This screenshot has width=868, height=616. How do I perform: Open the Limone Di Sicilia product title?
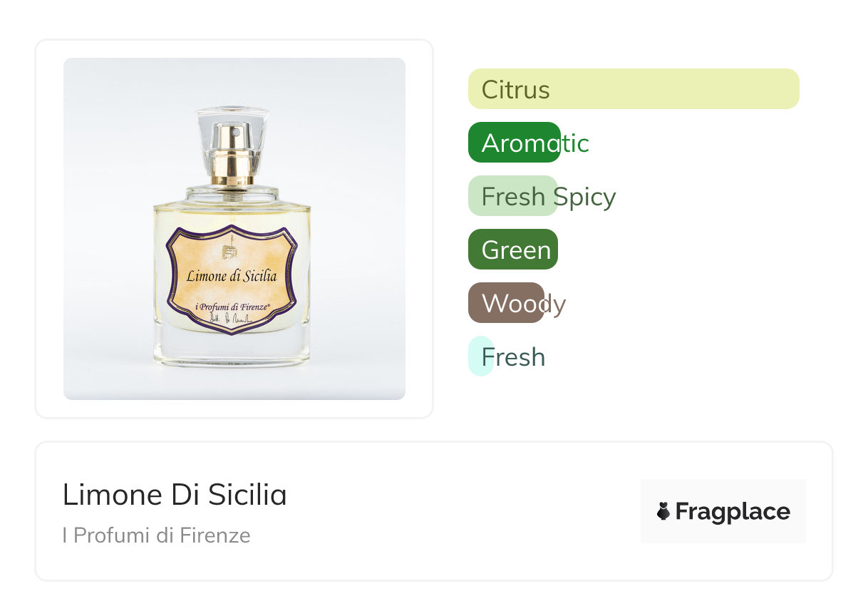point(175,495)
